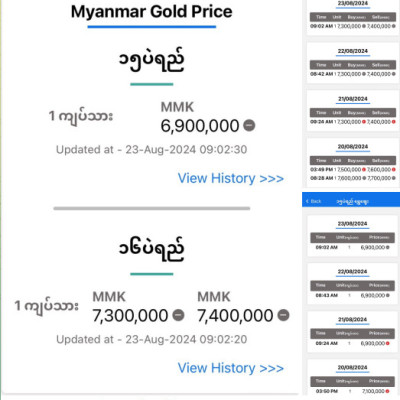Select the 20/08/2024 card showing 03:49 PM
Screen dimensions: 400x400
353,163
